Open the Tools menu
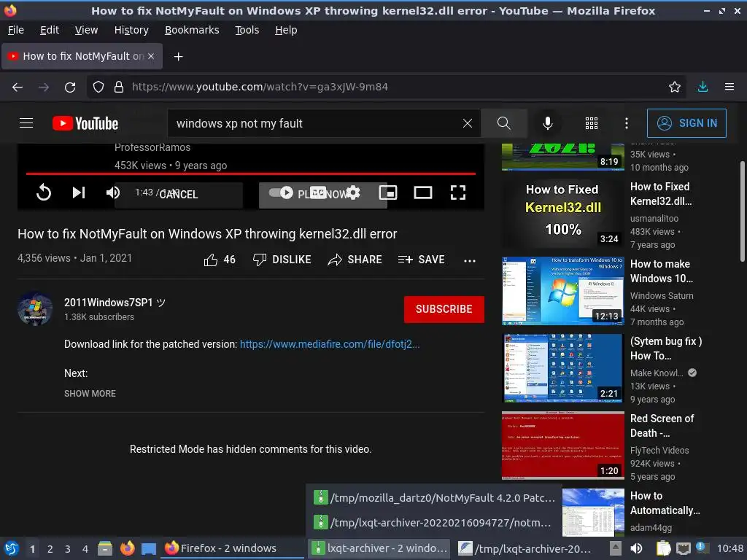Screen dimensions: 747x560 [x=247, y=30]
